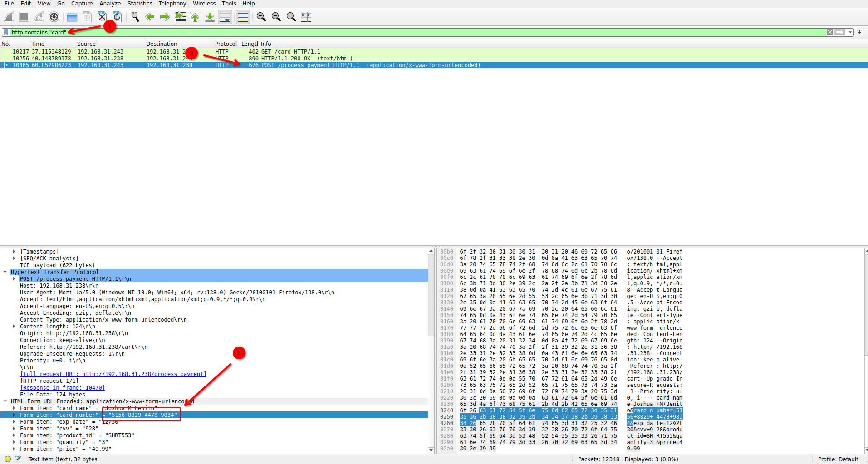Jump to Response in frame 10470
This screenshot has height=464, width=868.
pyautogui.click(x=62, y=388)
